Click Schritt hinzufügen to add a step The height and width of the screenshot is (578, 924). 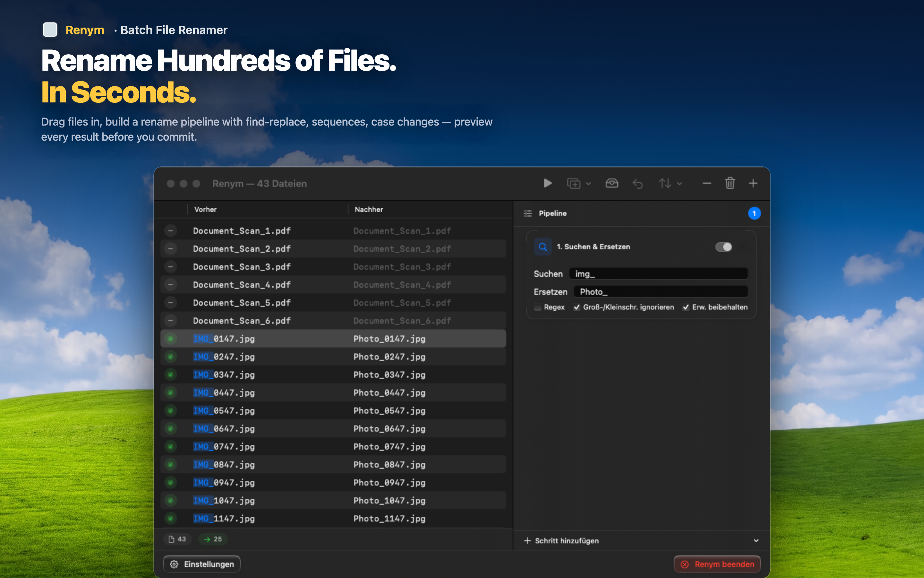click(x=562, y=540)
